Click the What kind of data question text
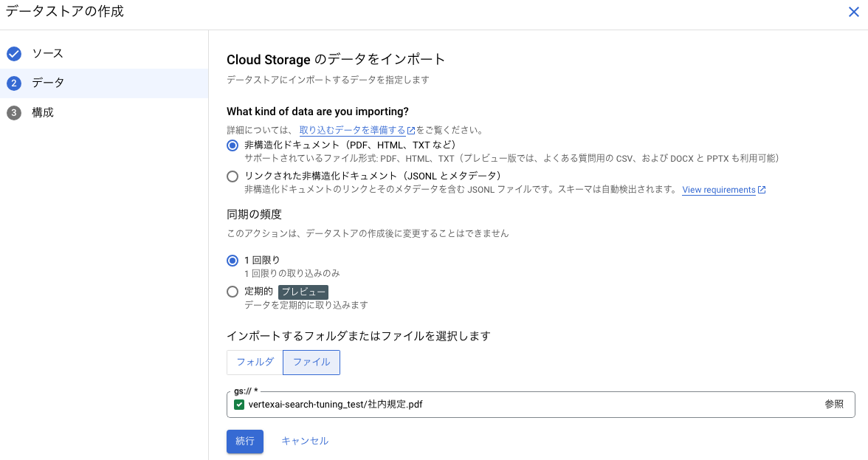The height and width of the screenshot is (460, 868). pos(317,111)
